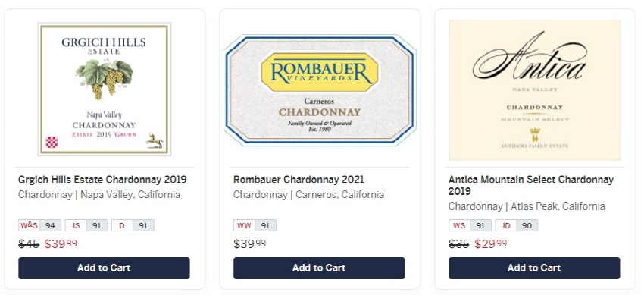644x295 pixels.
Task: Click the W&S 94 rating badge
Action: pyautogui.click(x=40, y=225)
